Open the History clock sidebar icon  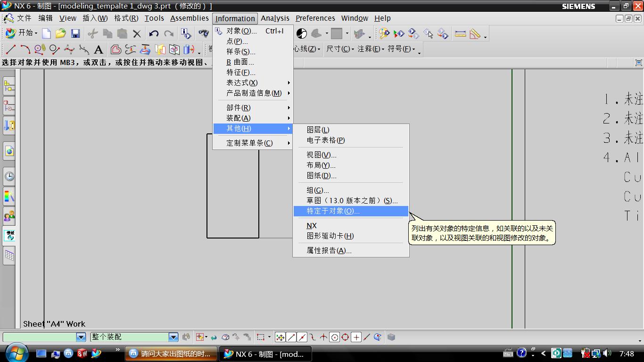click(x=9, y=176)
